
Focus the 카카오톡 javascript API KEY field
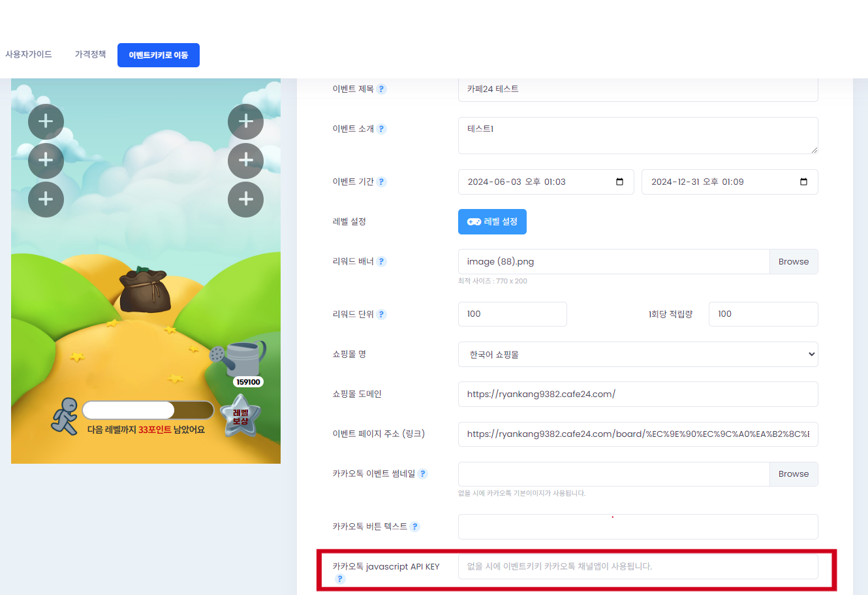pyautogui.click(x=638, y=567)
